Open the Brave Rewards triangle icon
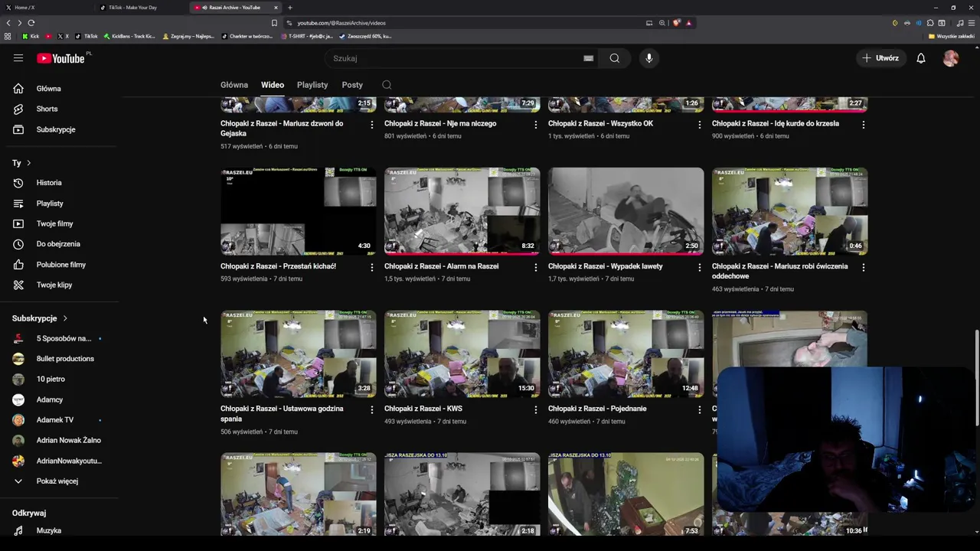The width and height of the screenshot is (980, 551). tap(688, 23)
